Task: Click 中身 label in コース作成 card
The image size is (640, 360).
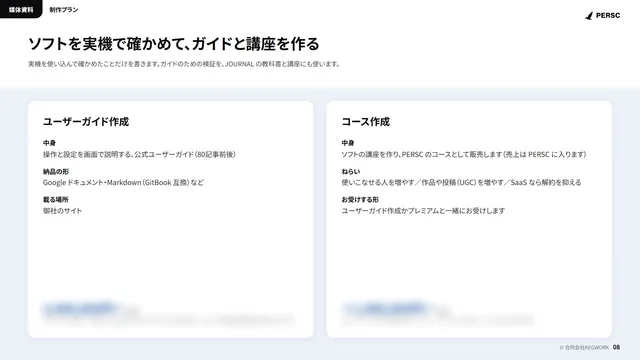Action: [x=348, y=143]
